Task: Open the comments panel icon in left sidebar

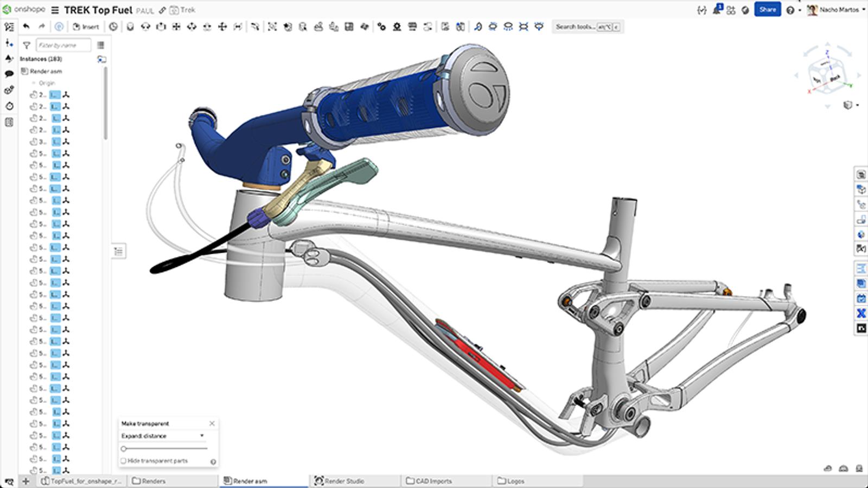Action: click(x=9, y=74)
